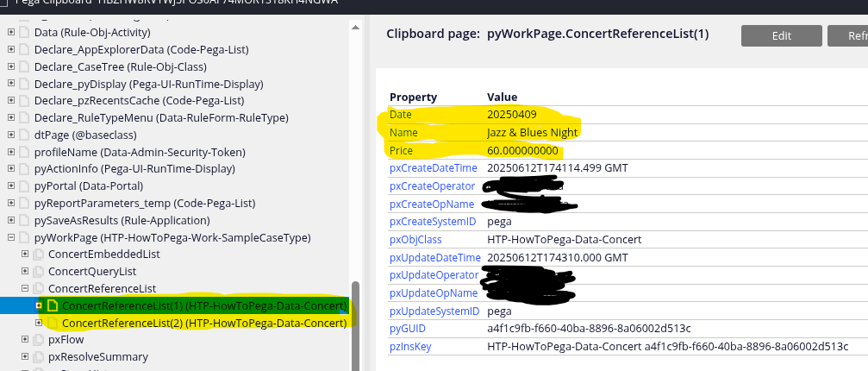
Task: Click page icon beside ConcertReferenceList(1)
Action: (x=53, y=305)
